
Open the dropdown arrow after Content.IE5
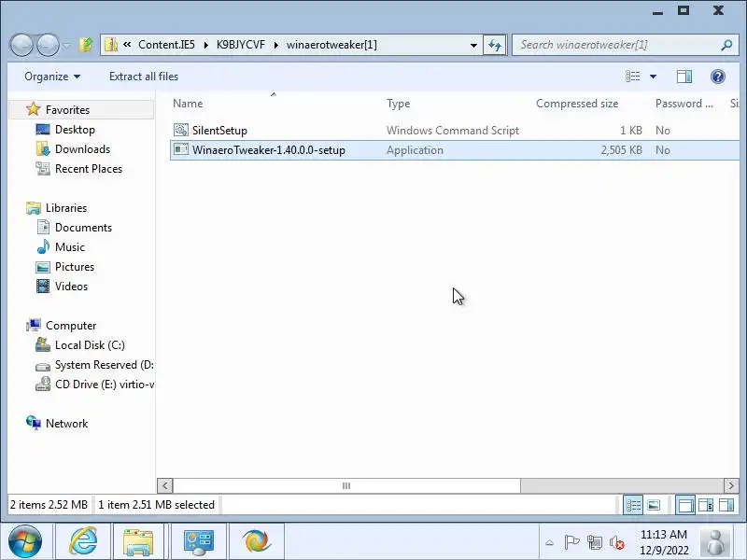click(205, 45)
